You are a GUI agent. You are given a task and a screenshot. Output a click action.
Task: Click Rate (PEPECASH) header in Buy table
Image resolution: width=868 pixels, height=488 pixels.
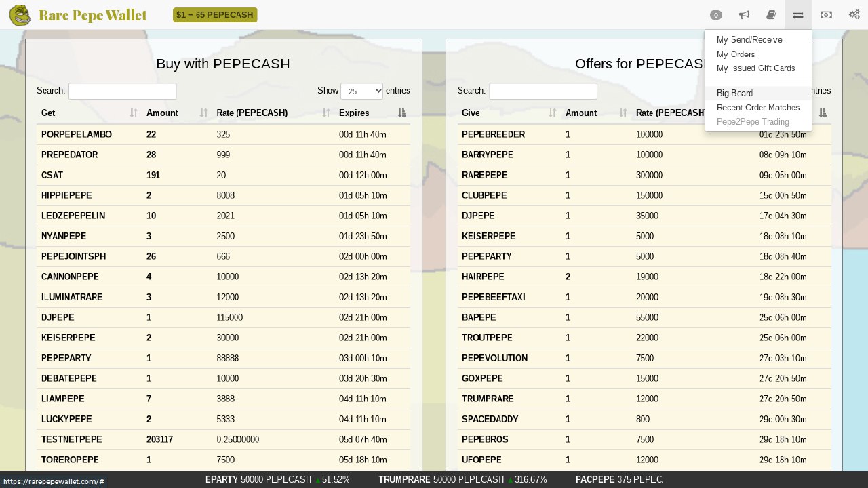click(252, 113)
